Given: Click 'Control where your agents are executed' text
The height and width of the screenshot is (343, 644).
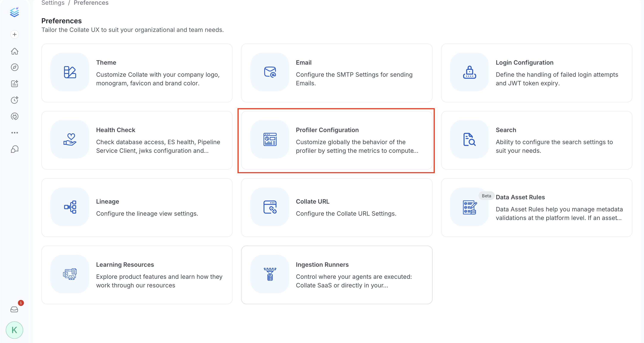Looking at the screenshot, I should (x=354, y=281).
